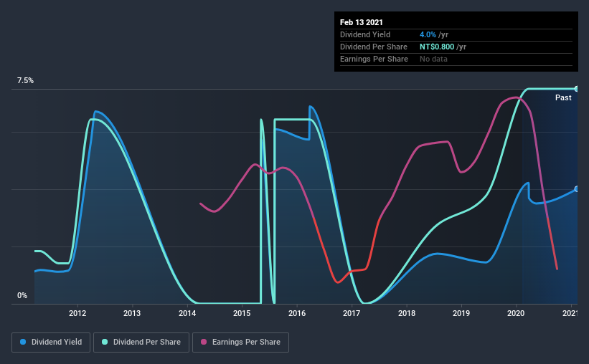The image size is (589, 364).
Task: Click the blue Dividend Yield legend dot
Action: click(23, 342)
